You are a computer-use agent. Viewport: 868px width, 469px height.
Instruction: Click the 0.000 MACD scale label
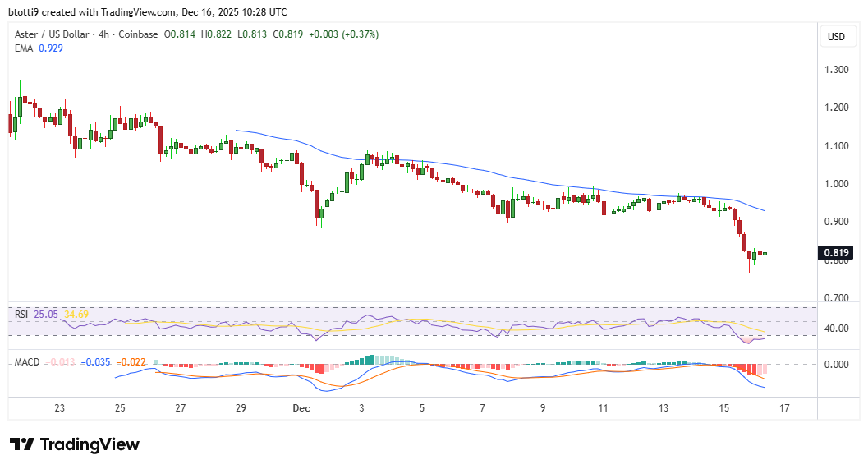pos(836,365)
